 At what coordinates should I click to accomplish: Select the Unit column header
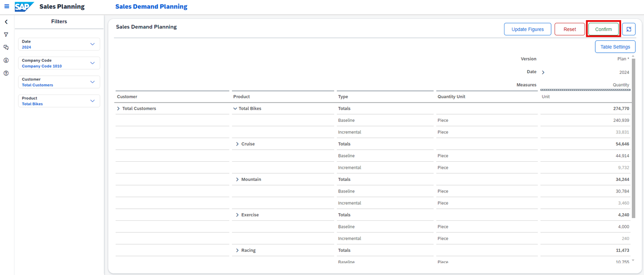point(546,96)
